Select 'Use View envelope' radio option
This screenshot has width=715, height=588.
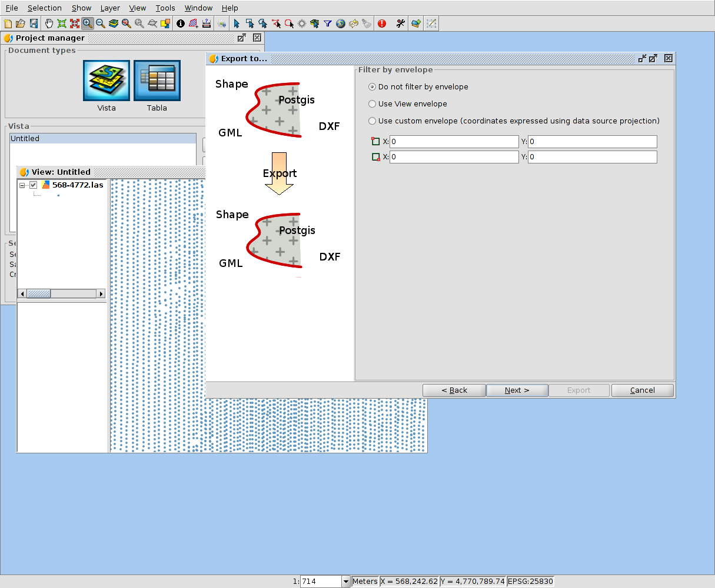372,104
